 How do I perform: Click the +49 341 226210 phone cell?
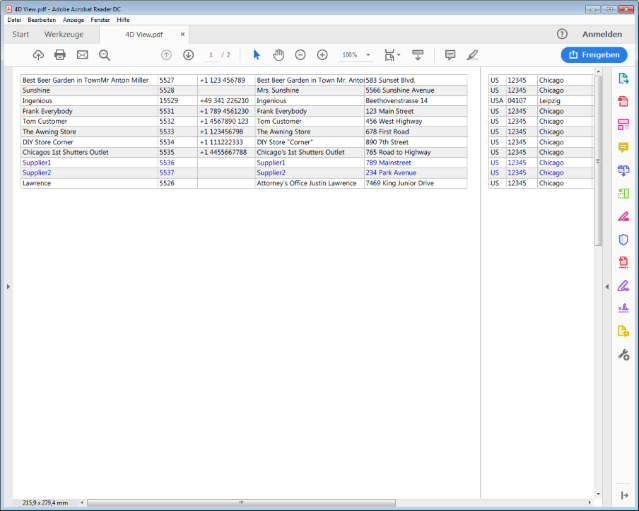tap(226, 101)
